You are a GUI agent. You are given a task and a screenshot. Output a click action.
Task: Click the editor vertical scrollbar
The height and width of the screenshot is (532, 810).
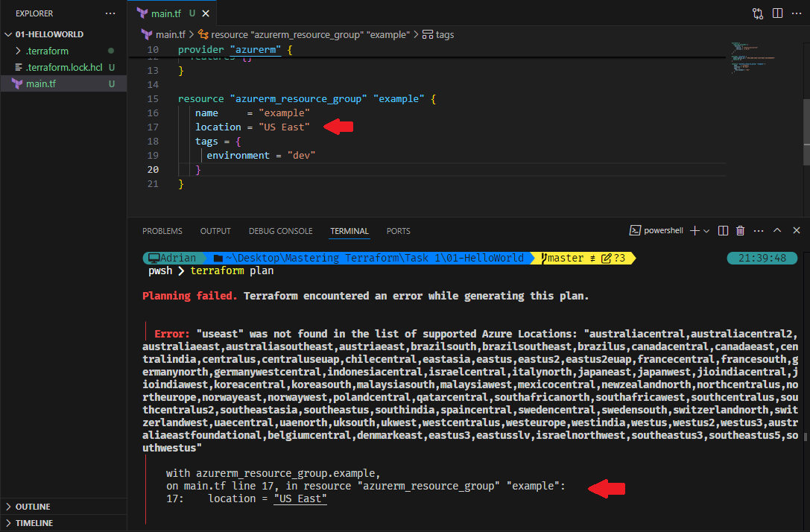point(806,132)
